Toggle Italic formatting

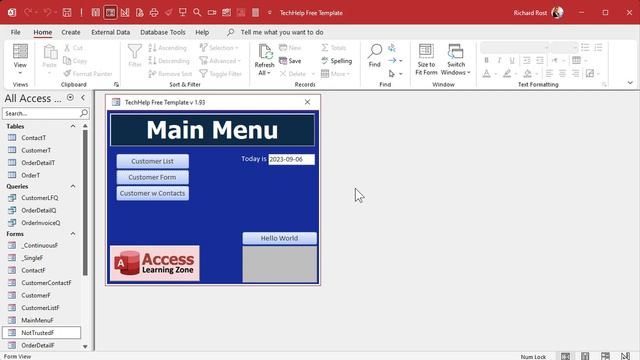click(499, 60)
